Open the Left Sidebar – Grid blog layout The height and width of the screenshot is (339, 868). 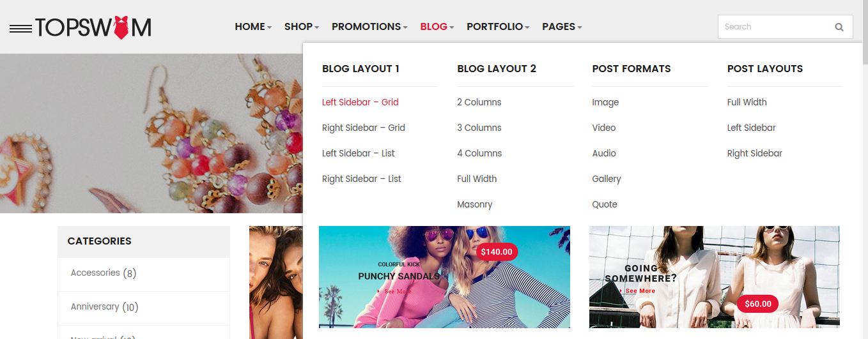pyautogui.click(x=360, y=102)
